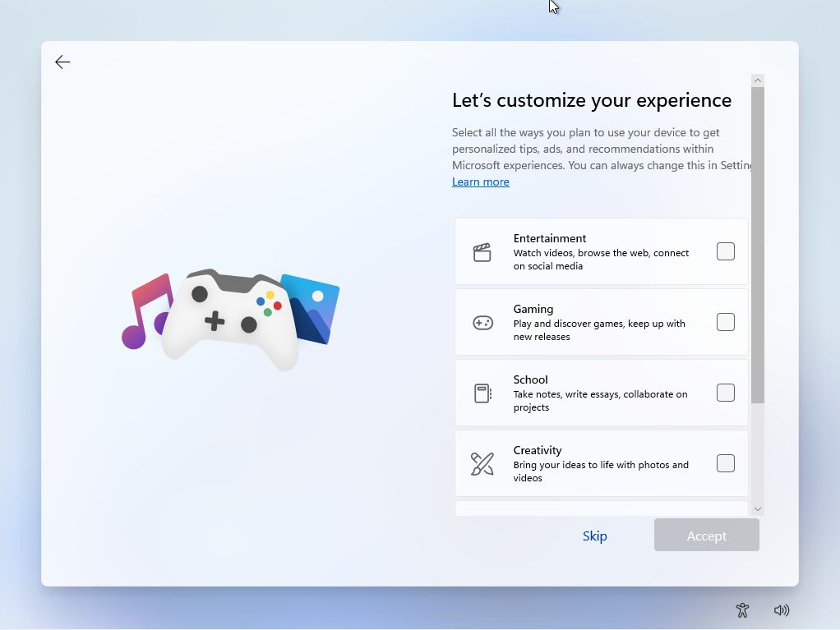
Task: Click 'Watch videos, browse the web' description
Action: click(x=601, y=260)
